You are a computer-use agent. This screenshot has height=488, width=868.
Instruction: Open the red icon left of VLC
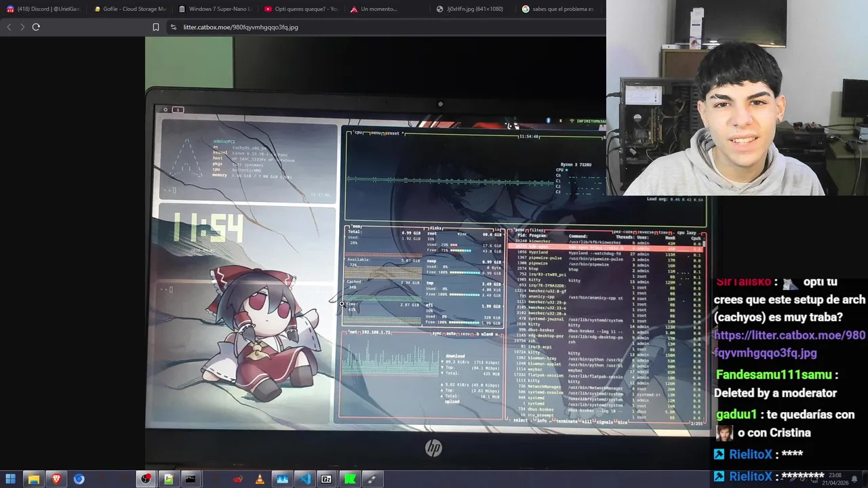[237, 479]
